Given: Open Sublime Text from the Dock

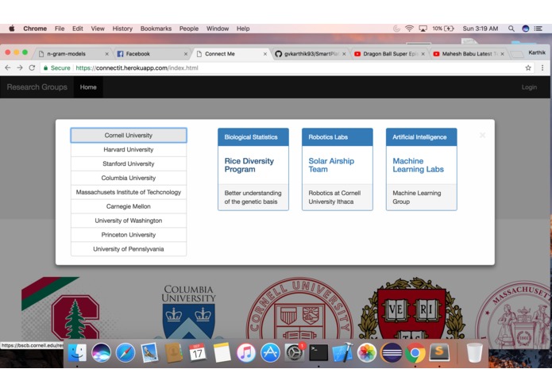Looking at the screenshot, I should click(x=439, y=352).
